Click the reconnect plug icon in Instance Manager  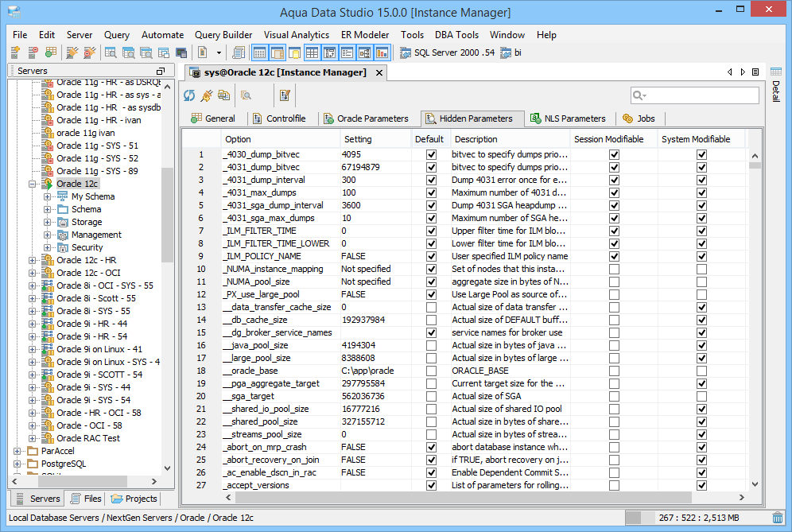207,95
